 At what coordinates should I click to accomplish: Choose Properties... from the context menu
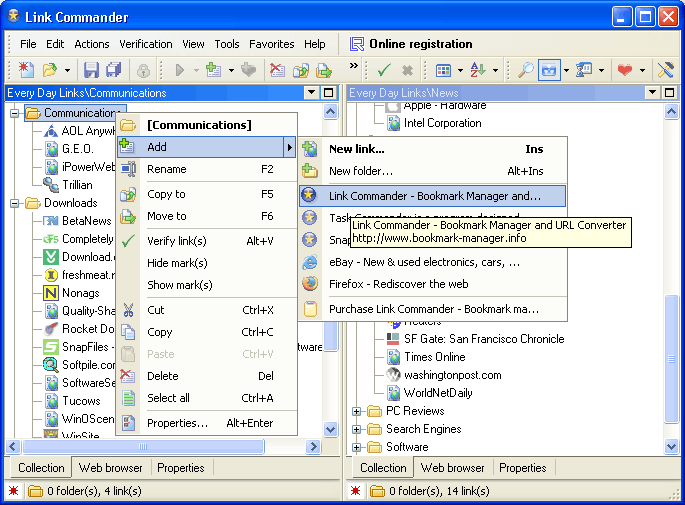point(177,423)
